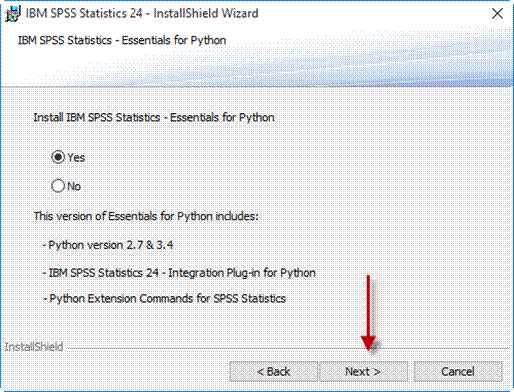Click 'This version of Essentials for Python includes:' text
The height and width of the screenshot is (392, 514).
tap(146, 216)
